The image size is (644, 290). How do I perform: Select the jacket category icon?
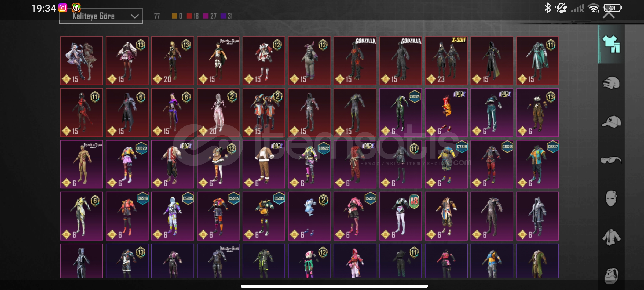[x=611, y=237]
